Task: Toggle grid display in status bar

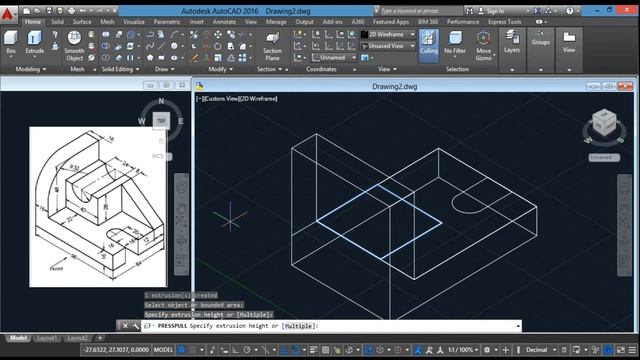Action: pyautogui.click(x=182, y=350)
